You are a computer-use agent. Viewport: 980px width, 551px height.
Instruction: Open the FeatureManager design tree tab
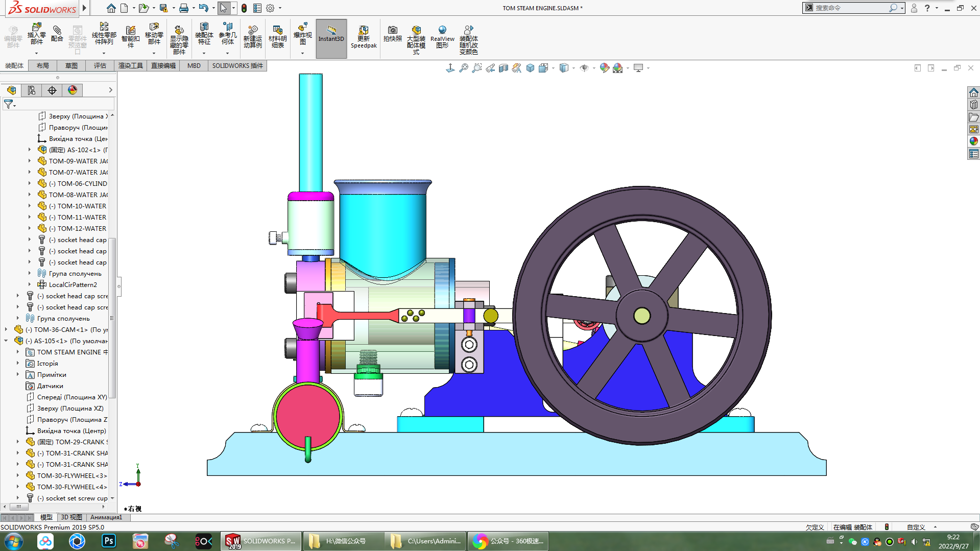coord(11,90)
